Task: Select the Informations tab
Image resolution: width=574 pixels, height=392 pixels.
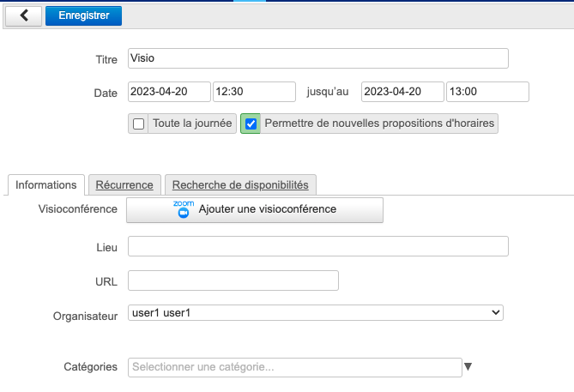Action: point(46,184)
